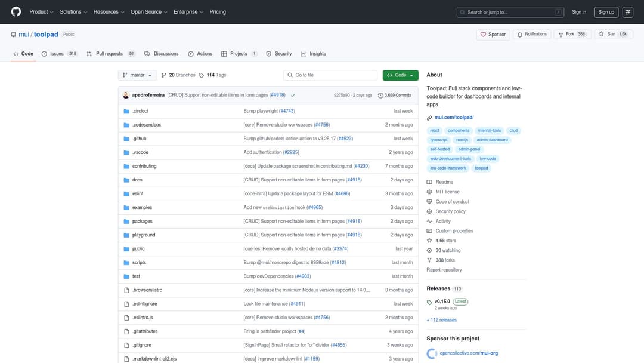Click apedroferreira's avatar image
Screen dimensions: 644x363
tap(126, 96)
